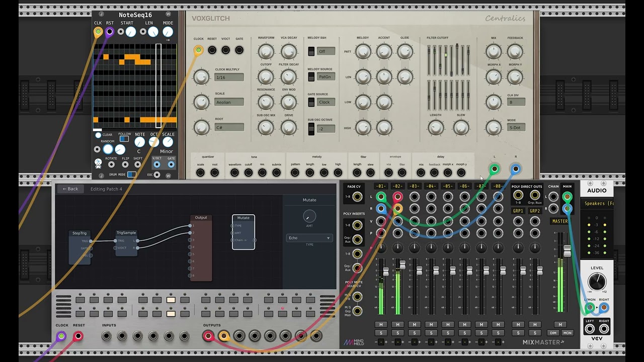This screenshot has height=362, width=644.
Task: Select the Mutate node in patch editor
Action: coord(244,232)
